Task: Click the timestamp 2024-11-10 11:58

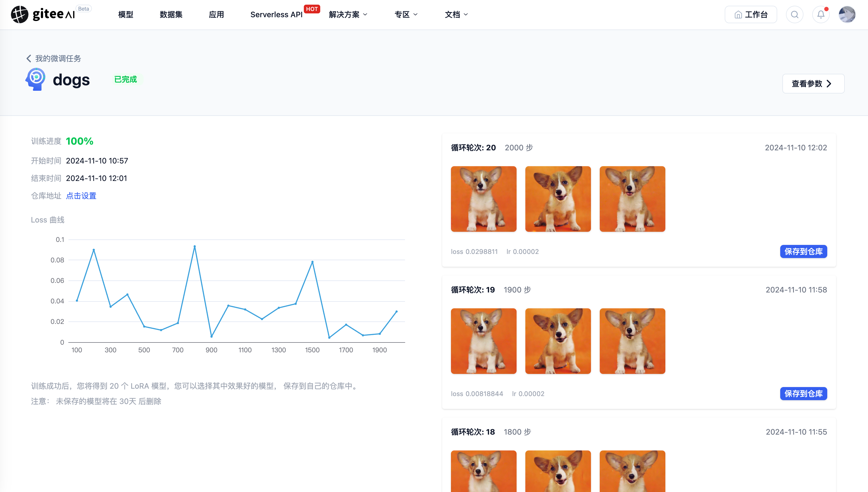Action: coord(796,289)
